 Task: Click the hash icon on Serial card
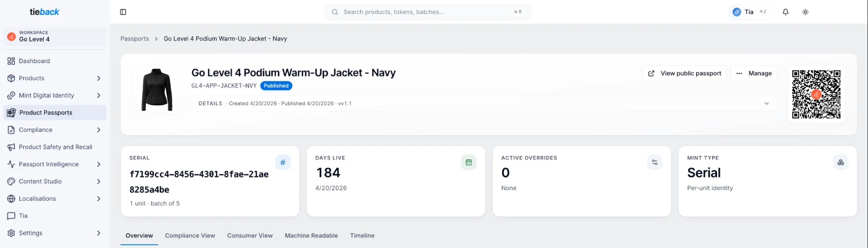click(283, 162)
